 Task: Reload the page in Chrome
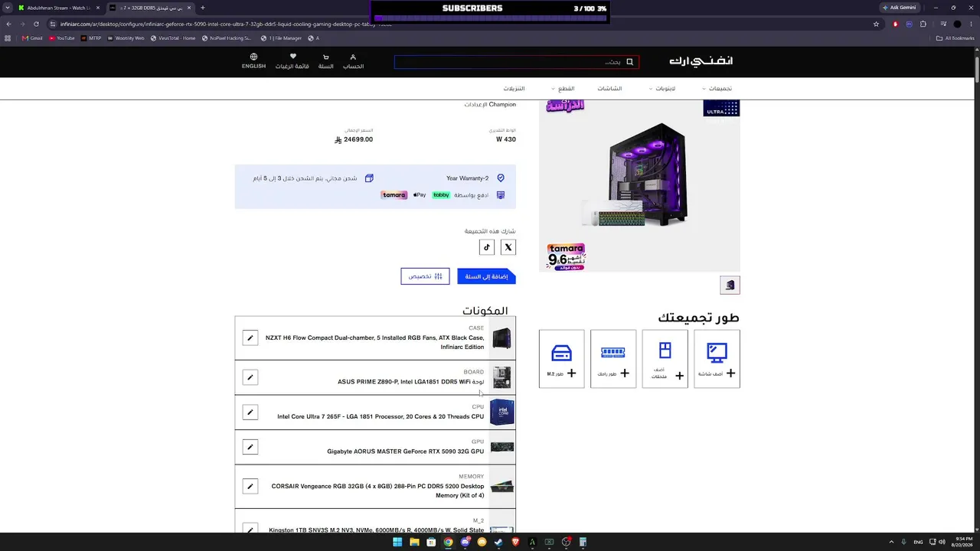click(36, 24)
